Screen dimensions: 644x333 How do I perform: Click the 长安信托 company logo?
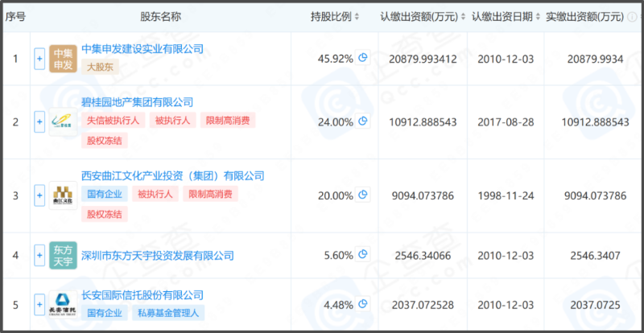tap(64, 304)
